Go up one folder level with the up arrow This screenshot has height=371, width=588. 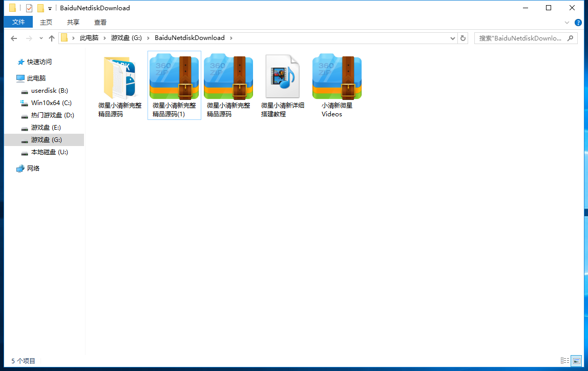(51, 38)
